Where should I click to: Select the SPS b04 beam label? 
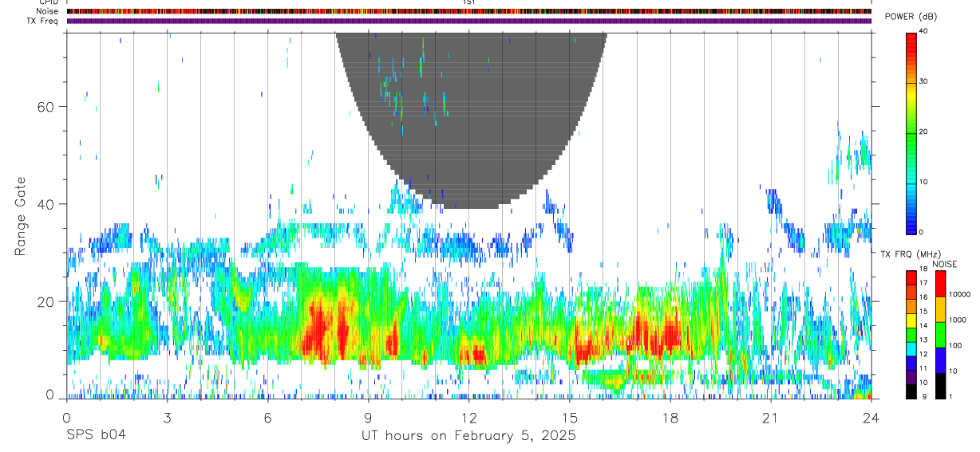click(x=95, y=435)
